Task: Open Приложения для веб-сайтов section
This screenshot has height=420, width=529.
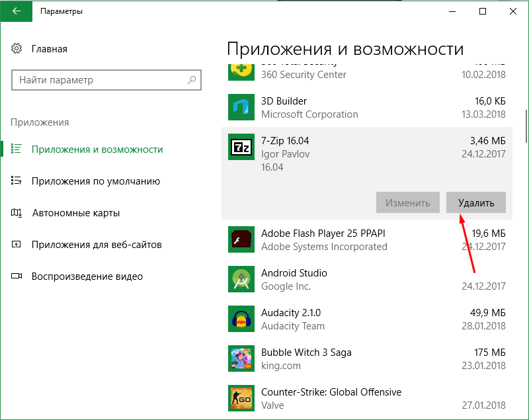Action: click(97, 245)
